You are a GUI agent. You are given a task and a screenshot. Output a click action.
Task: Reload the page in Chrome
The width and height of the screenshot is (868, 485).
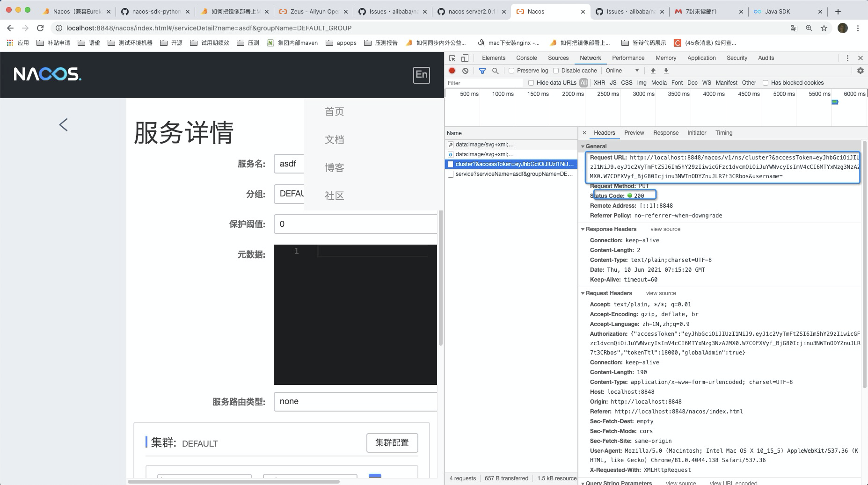40,28
